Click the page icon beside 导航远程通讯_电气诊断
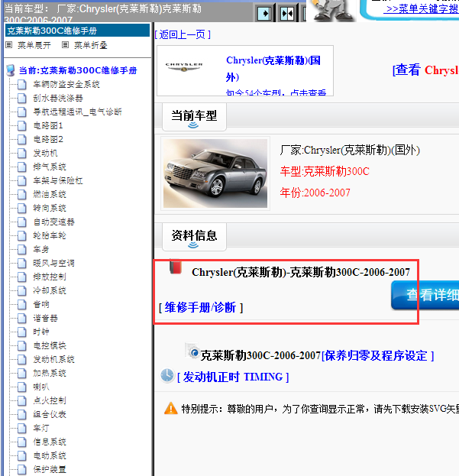The height and width of the screenshot is (476, 459). pos(22,112)
